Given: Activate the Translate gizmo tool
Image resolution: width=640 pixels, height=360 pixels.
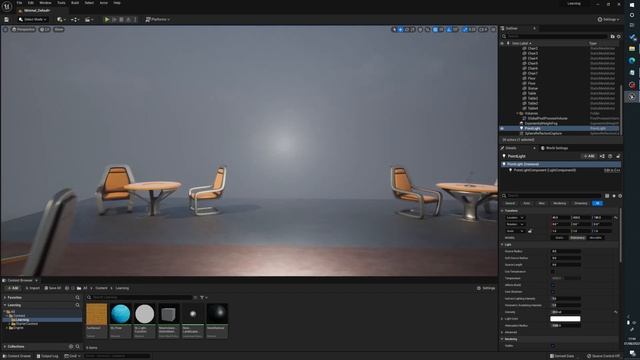Looking at the screenshot, I should [400, 29].
